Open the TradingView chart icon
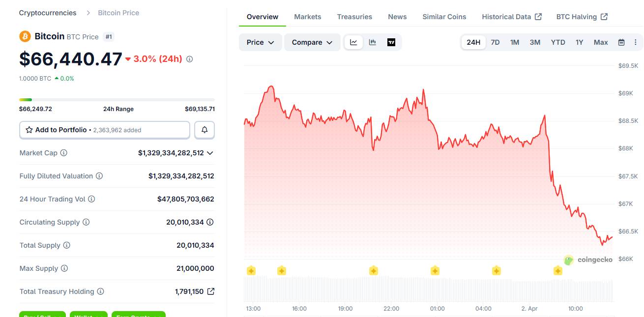Image resolution: width=644 pixels, height=317 pixels. tap(391, 42)
